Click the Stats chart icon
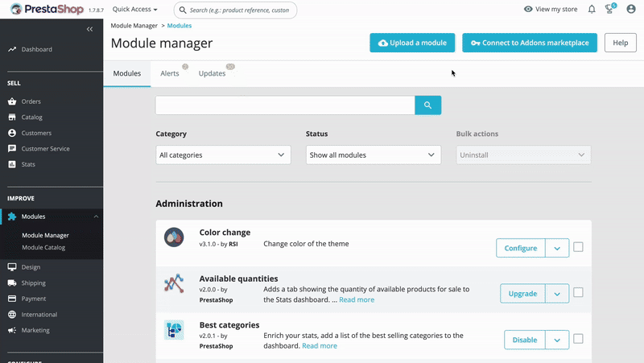Image resolution: width=644 pixels, height=363 pixels. pos(12,164)
